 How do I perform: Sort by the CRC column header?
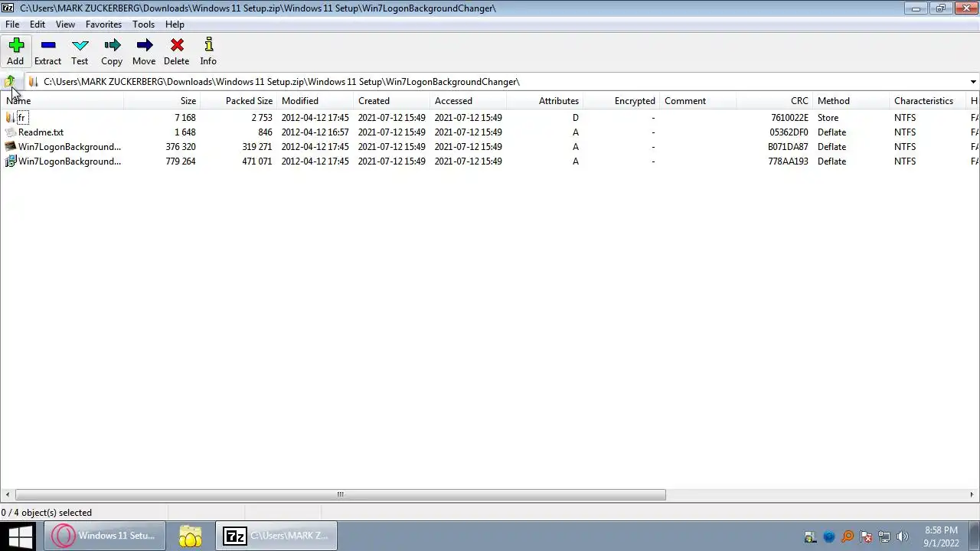[x=774, y=101]
